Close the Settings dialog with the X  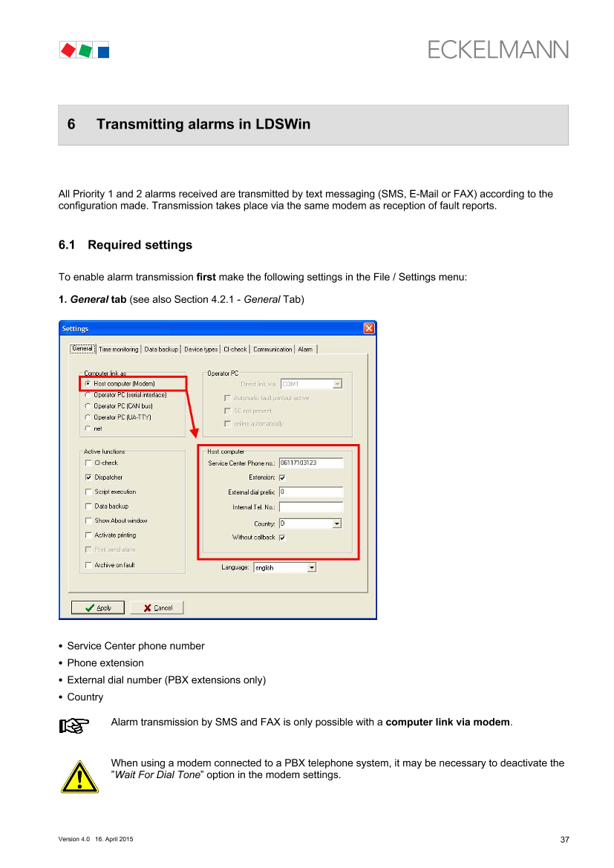[368, 328]
